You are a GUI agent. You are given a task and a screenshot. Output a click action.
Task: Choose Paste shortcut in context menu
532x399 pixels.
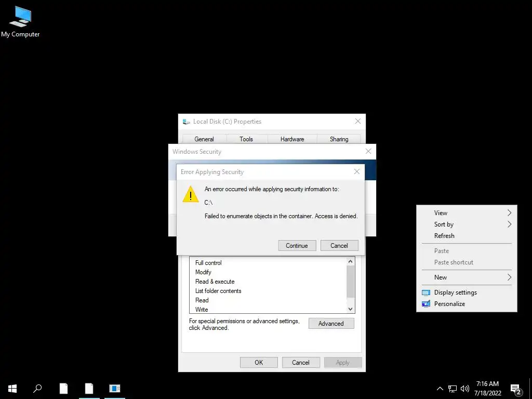tap(467, 262)
